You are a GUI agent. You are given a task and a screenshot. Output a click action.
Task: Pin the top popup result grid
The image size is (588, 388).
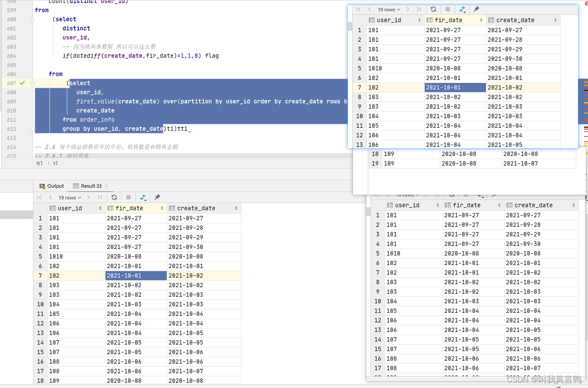tap(476, 9)
